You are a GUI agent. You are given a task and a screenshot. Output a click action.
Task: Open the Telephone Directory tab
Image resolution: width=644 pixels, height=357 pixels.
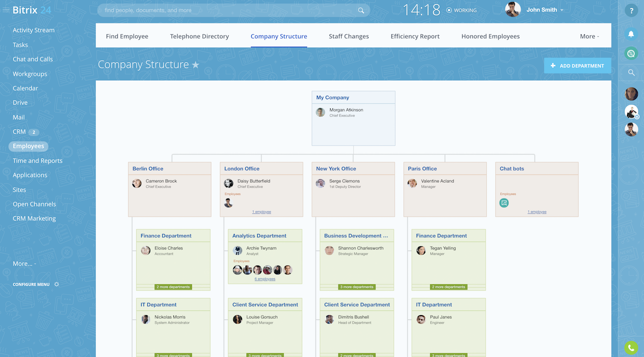(199, 36)
